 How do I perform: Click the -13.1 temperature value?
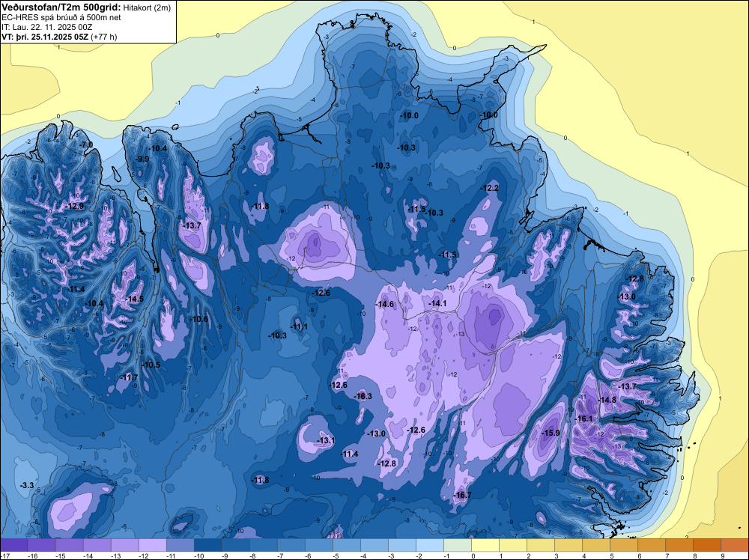[326, 440]
